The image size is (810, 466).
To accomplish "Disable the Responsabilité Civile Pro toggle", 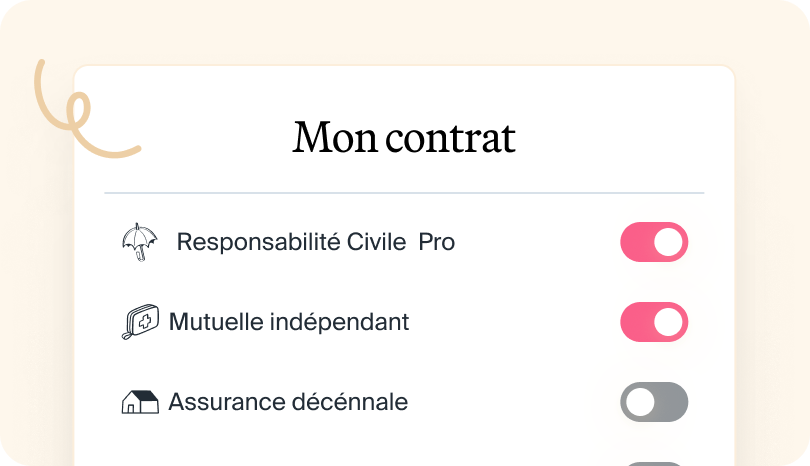I will click(654, 242).
